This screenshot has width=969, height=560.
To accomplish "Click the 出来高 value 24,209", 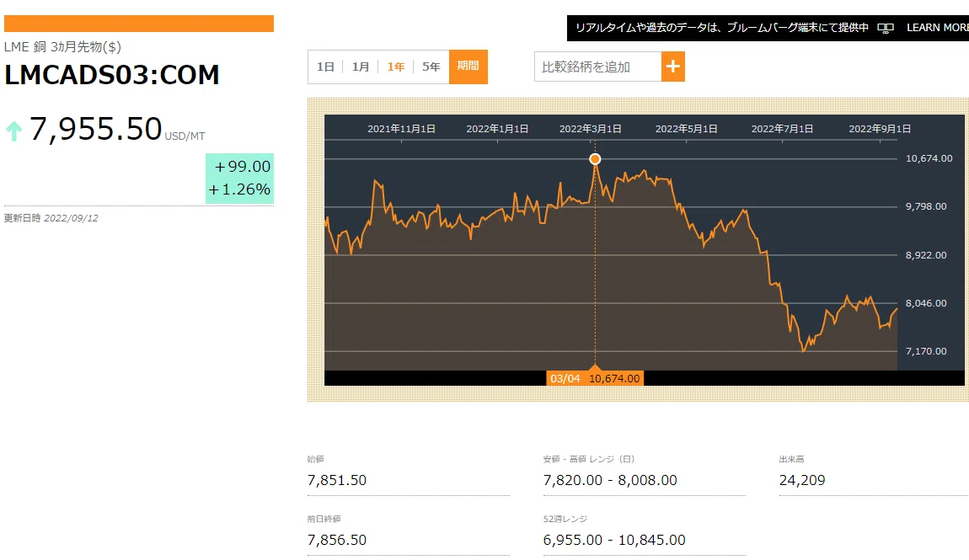I will tap(802, 480).
